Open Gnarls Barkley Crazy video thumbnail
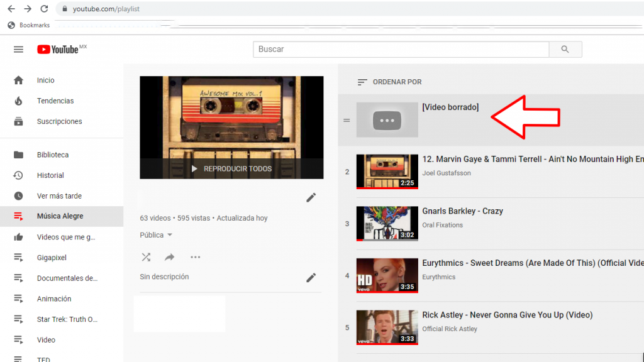The image size is (644, 362). point(387,224)
